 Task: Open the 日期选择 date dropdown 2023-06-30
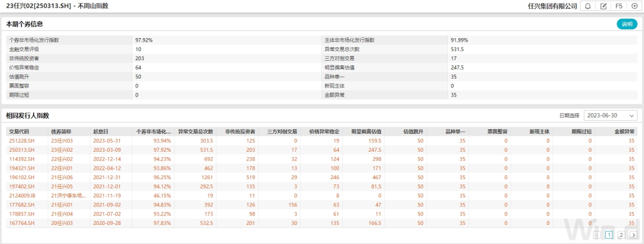(611, 115)
